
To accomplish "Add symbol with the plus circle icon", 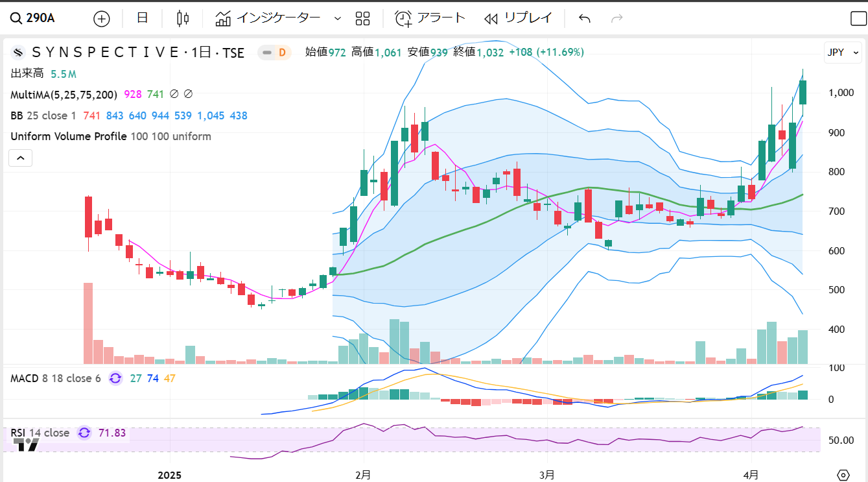I will pos(102,18).
